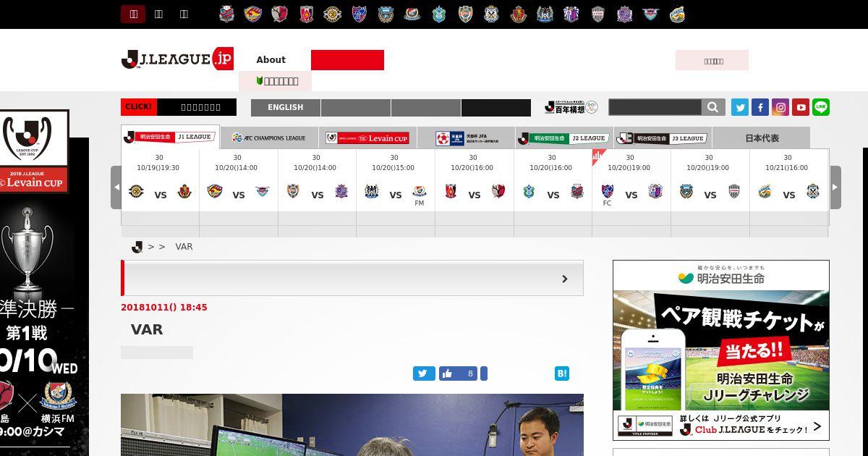Open Kashima Antlers club crest in top bar
The image size is (868, 456).
pyautogui.click(x=280, y=14)
